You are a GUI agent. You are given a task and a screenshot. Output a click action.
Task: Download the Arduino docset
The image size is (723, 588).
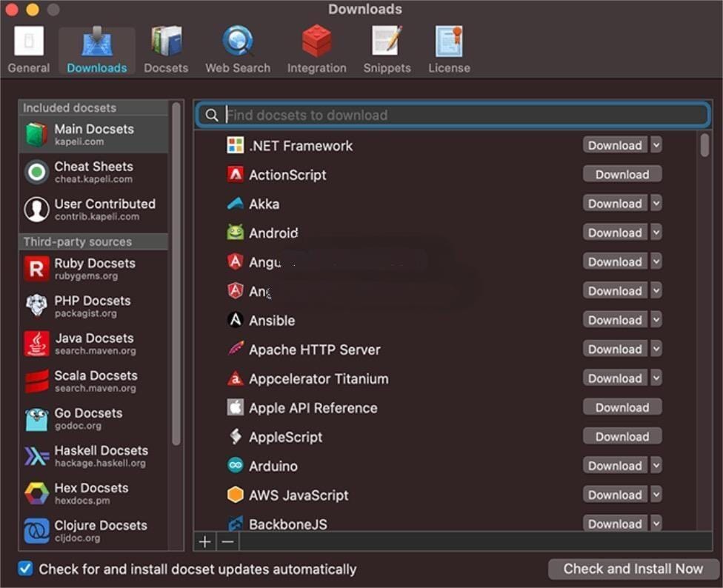615,465
